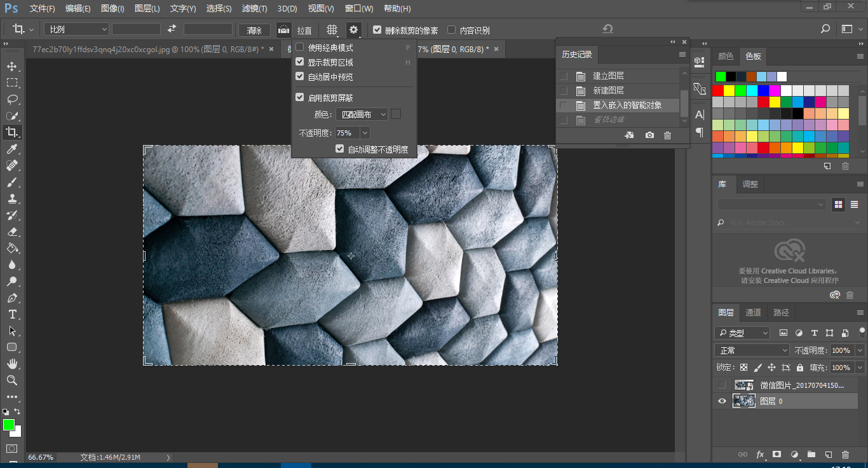Switch to the 通道 tab
Screen dimensions: 868x468
point(753,312)
